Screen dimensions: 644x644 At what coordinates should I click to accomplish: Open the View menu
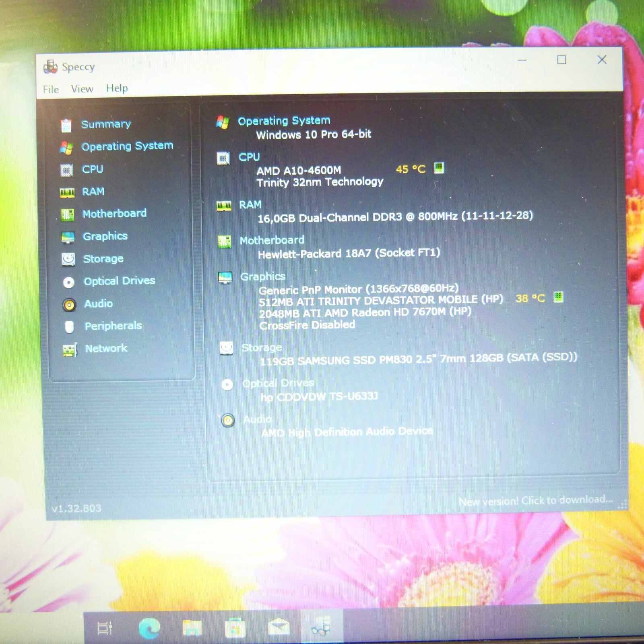pyautogui.click(x=82, y=89)
